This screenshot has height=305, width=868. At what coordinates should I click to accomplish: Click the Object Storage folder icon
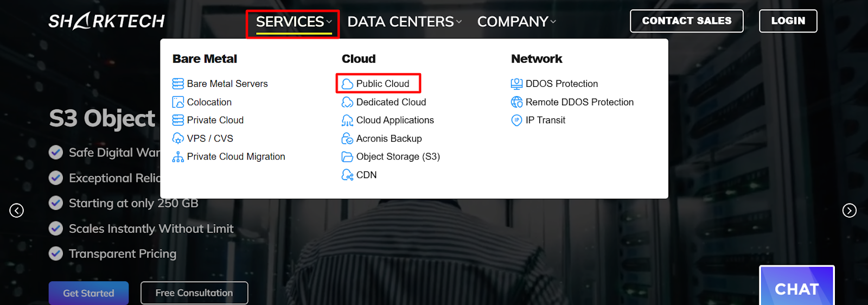(347, 157)
